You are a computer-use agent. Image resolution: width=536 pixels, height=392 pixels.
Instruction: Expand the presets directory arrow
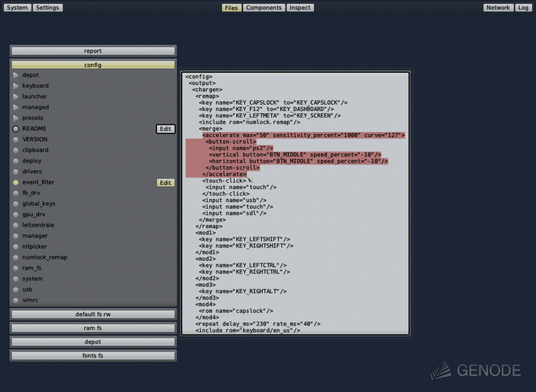point(15,118)
